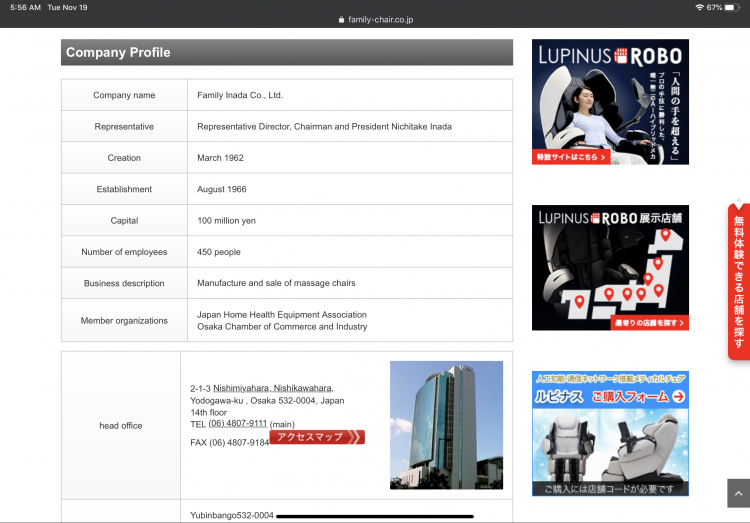Click the Number of employees row label

[x=124, y=252]
